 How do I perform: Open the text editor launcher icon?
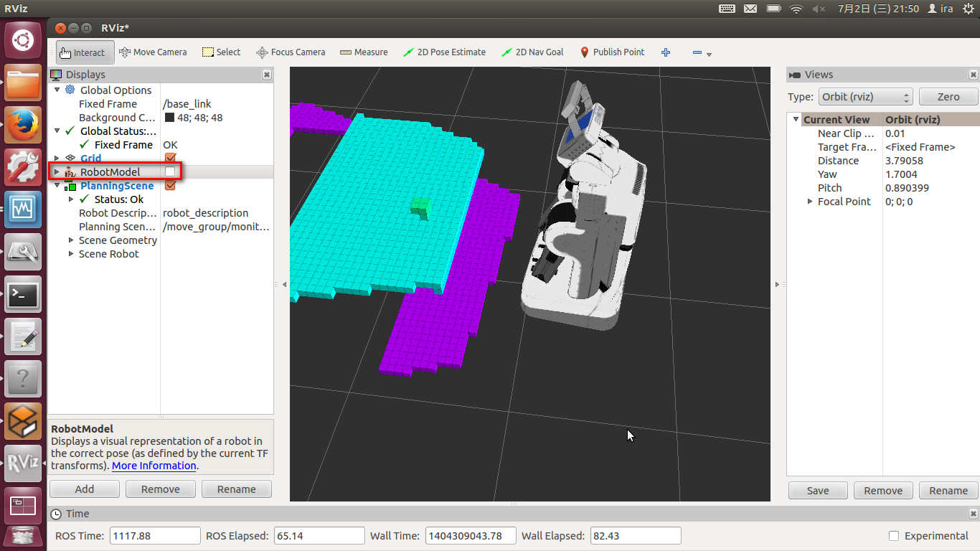[23, 336]
